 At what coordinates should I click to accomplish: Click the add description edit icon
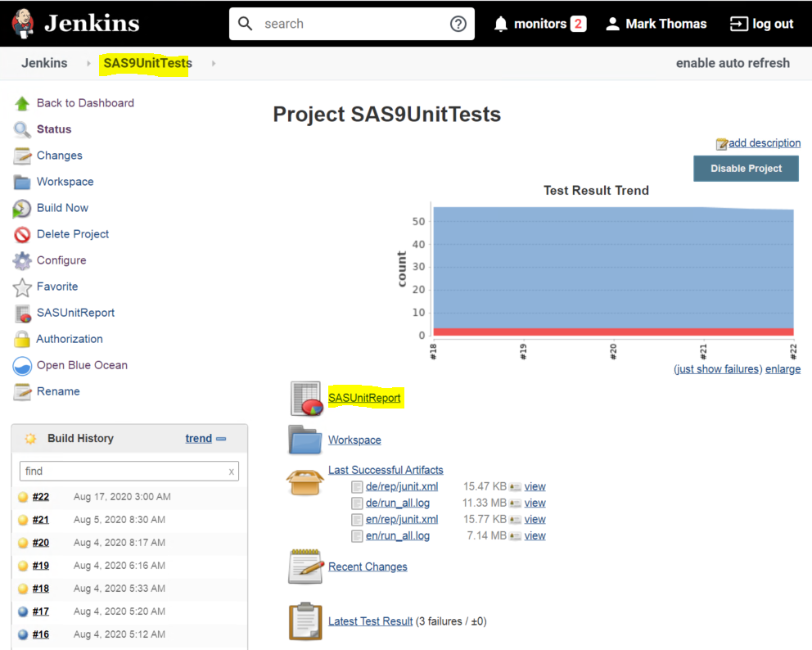click(721, 144)
